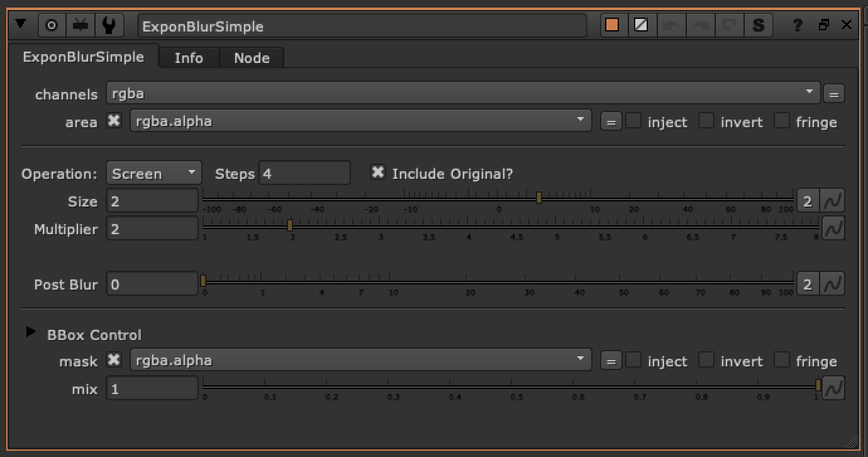Open the Operation Screen dropdown

(x=153, y=173)
